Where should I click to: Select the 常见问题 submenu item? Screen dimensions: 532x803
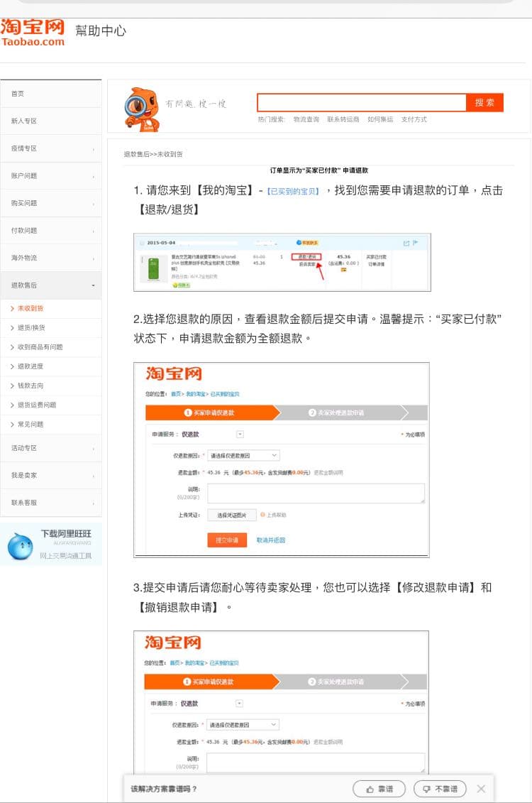point(50,425)
